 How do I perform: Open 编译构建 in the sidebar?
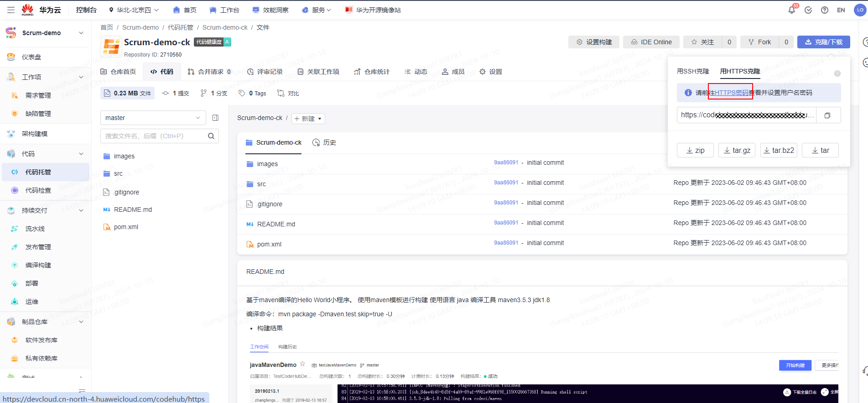click(x=38, y=265)
